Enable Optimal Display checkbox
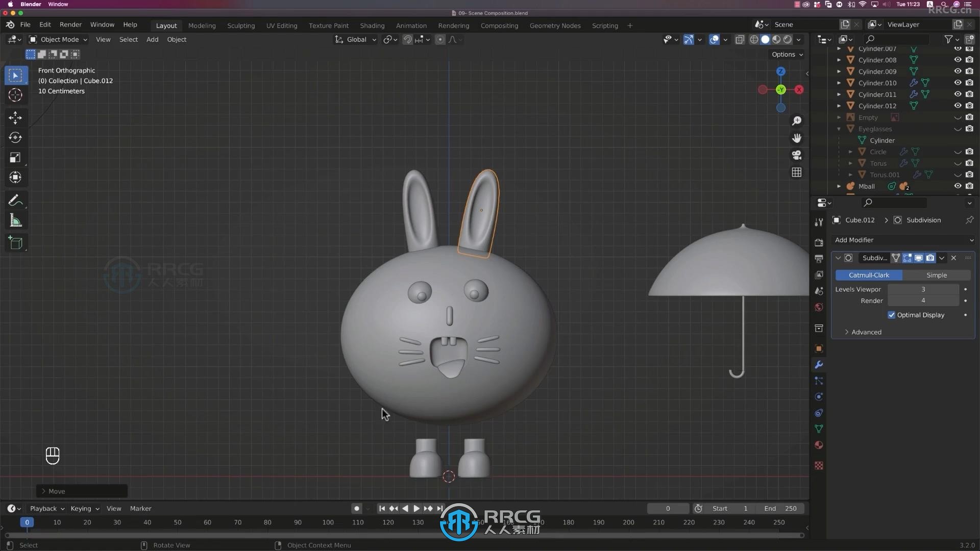The width and height of the screenshot is (980, 551). point(891,314)
